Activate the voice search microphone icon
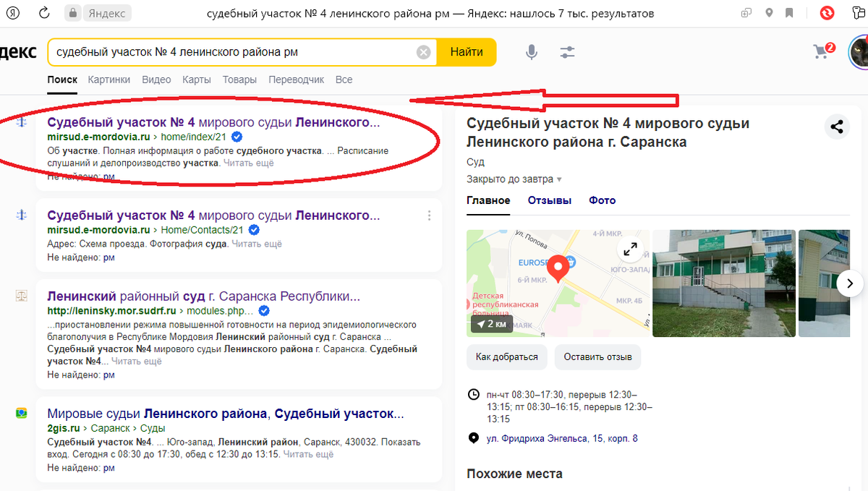Screen dimensions: 868x491 point(532,51)
